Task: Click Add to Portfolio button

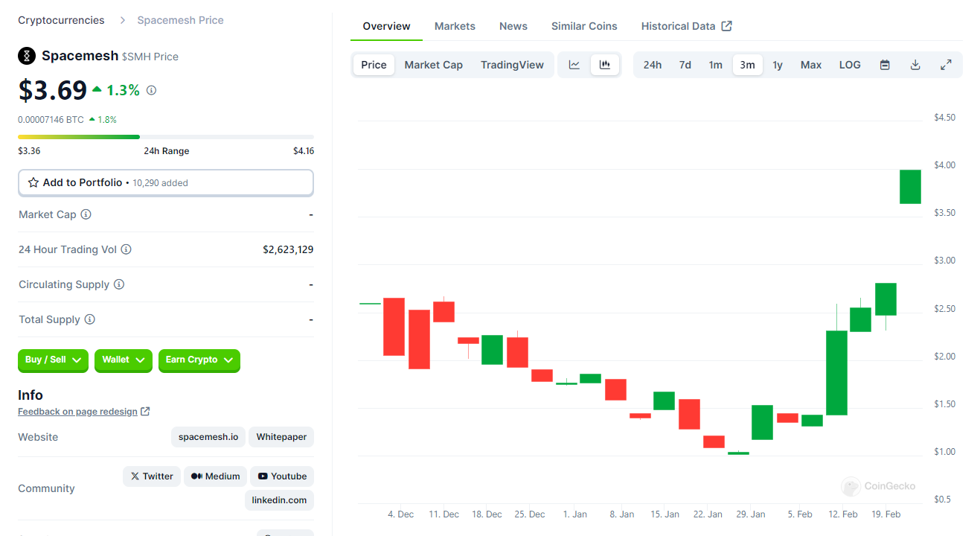Action: click(x=166, y=182)
